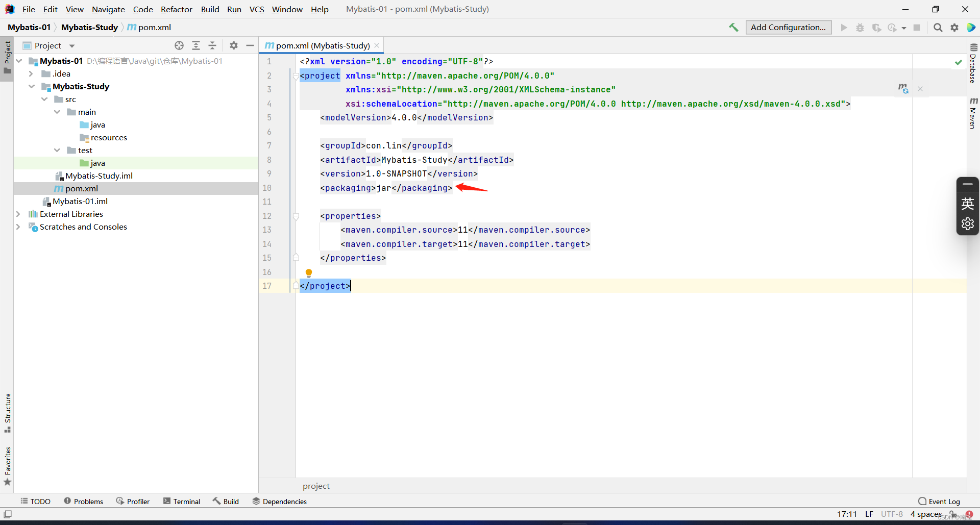Open the VCS menu
Image resolution: width=980 pixels, height=525 pixels.
257,9
